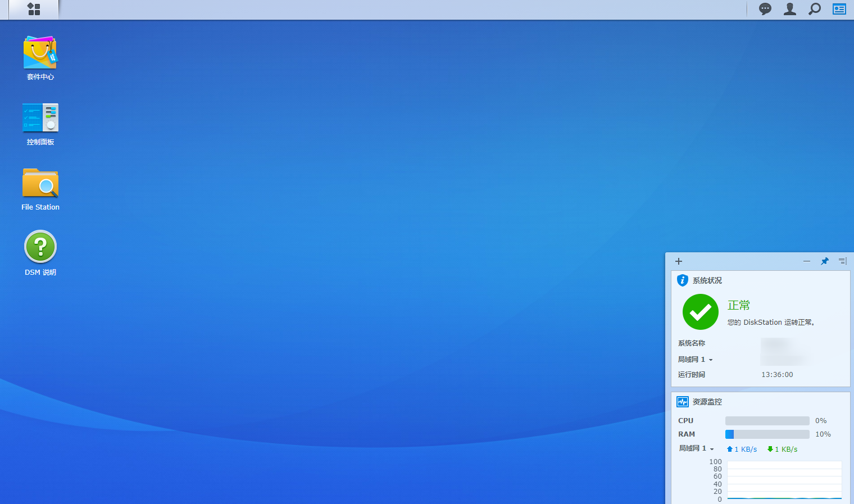
Task: Click the CPU 0% value
Action: pyautogui.click(x=821, y=421)
